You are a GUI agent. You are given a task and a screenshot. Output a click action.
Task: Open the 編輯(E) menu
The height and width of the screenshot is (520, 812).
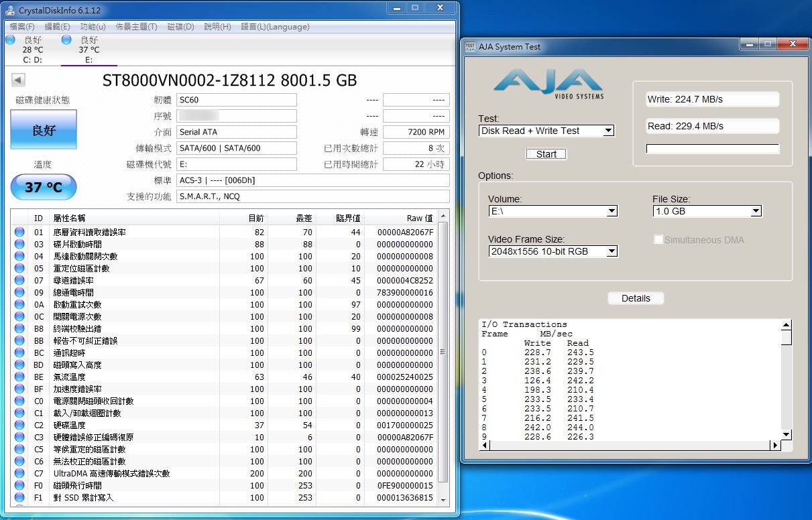coord(57,27)
